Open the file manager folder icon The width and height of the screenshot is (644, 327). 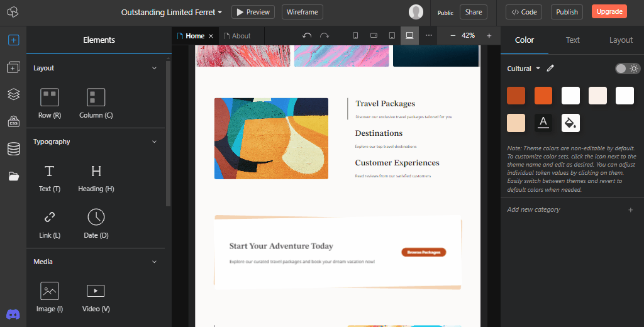[x=14, y=176]
